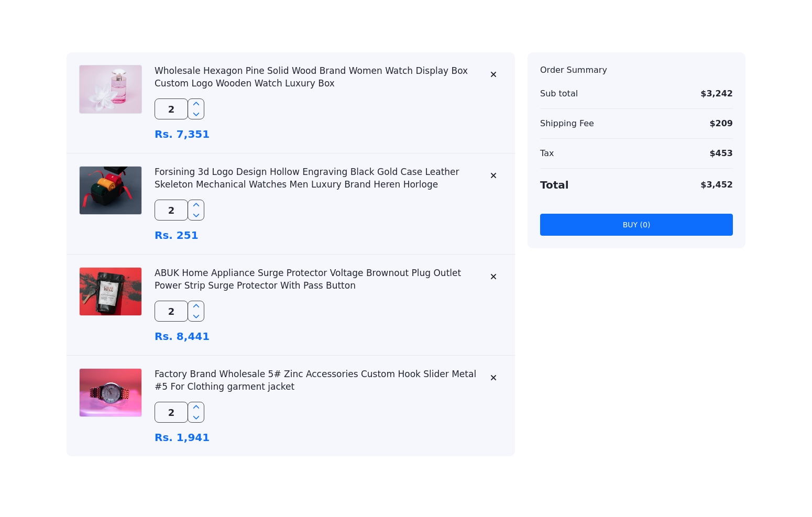Open the Watch Display Box product title
Viewport: 812px width, 517px height.
[x=311, y=77]
